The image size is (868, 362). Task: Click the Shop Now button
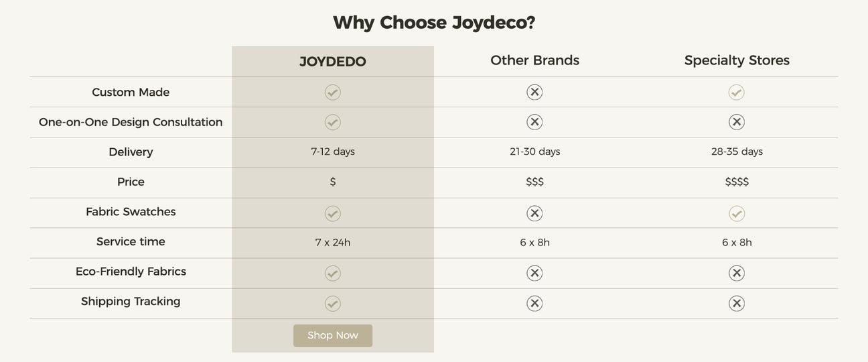333,336
